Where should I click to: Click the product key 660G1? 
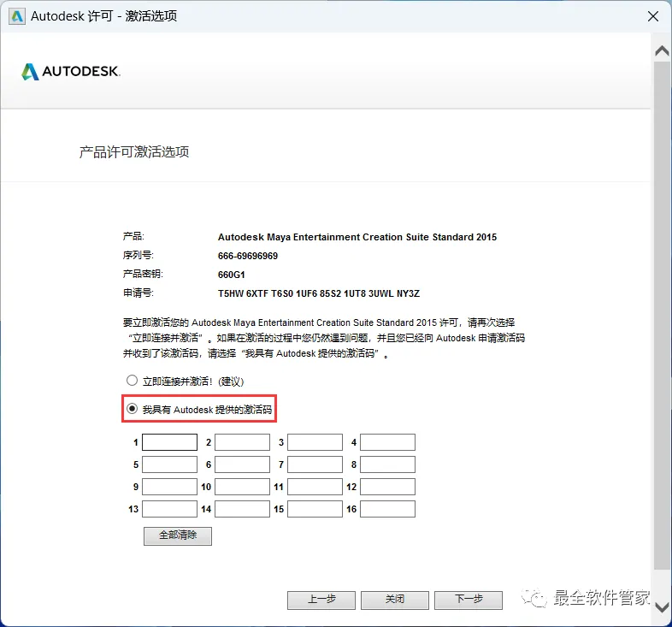click(x=232, y=275)
